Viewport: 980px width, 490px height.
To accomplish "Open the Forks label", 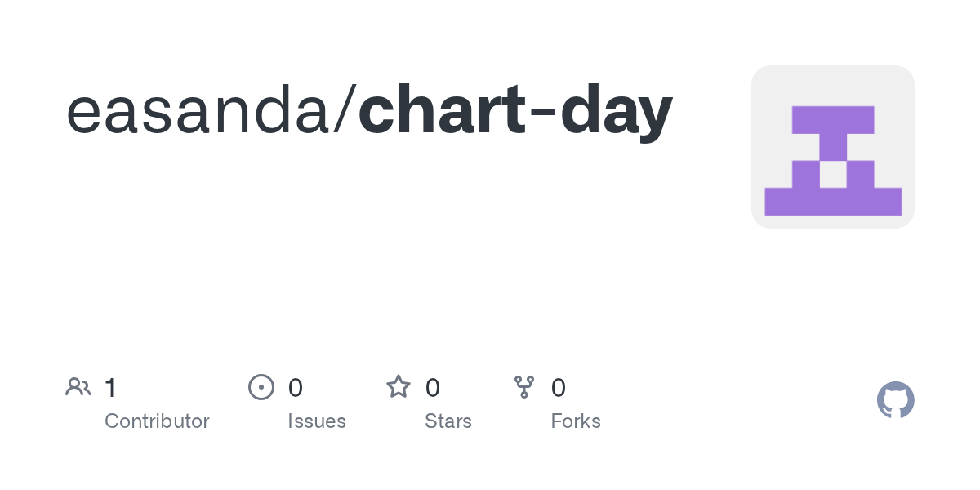I will [576, 421].
